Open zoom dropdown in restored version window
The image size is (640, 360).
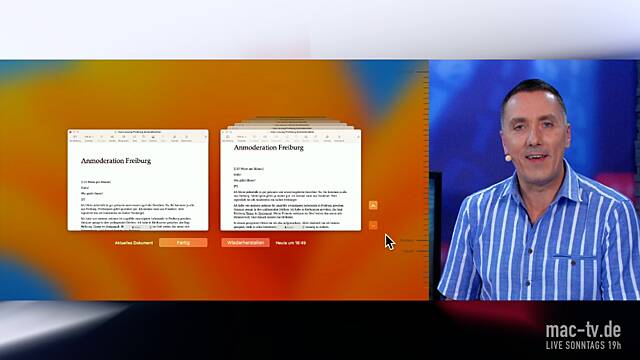coord(242,138)
